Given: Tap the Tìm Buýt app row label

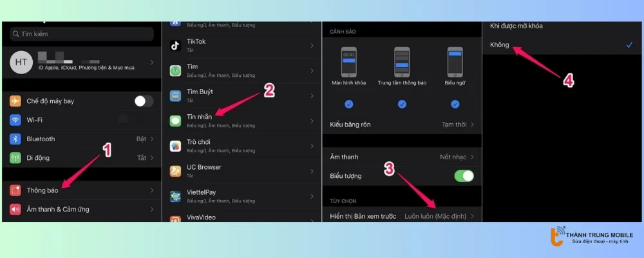Looking at the screenshot, I should [200, 92].
